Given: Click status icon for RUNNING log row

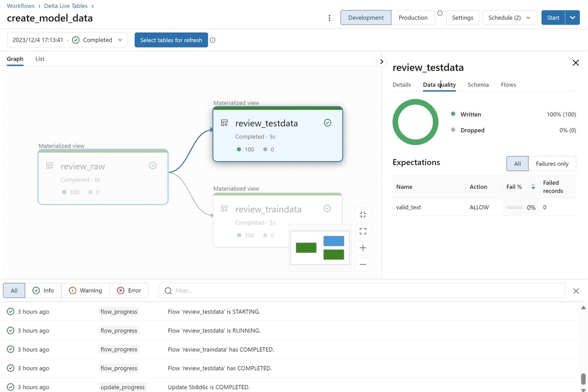Looking at the screenshot, I should click(x=10, y=330).
